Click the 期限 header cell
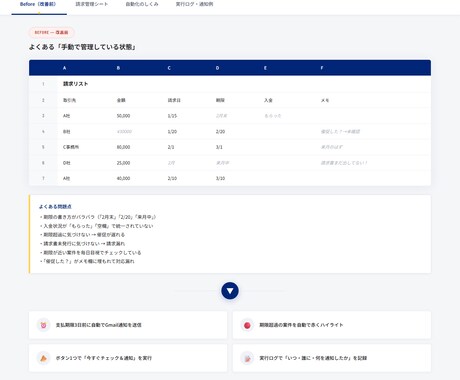The height and width of the screenshot is (380, 460). point(220,100)
